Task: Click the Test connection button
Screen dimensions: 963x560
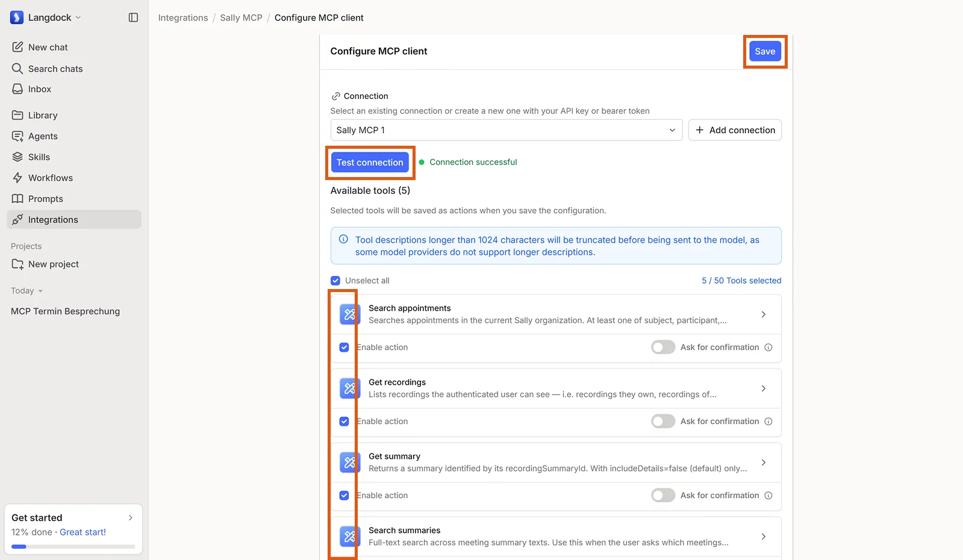Action: click(x=370, y=163)
